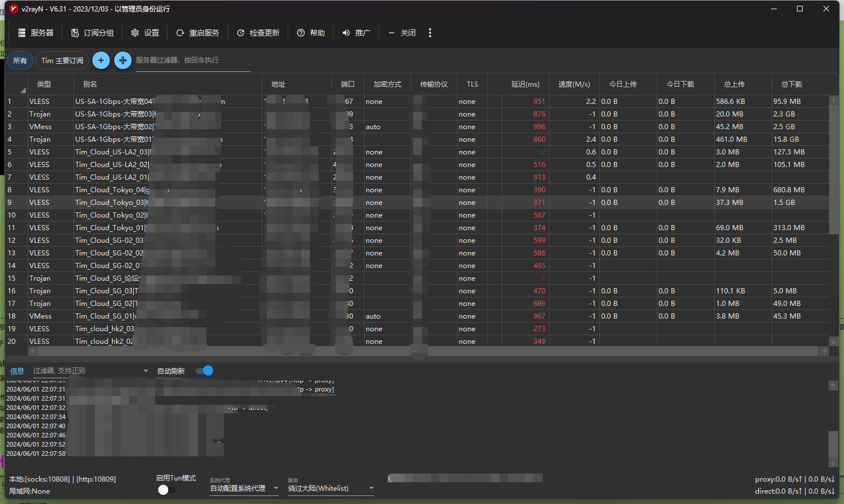The width and height of the screenshot is (844, 504).
Task: Click the server list horizontal scroll-right arrow
Action: pos(824,351)
